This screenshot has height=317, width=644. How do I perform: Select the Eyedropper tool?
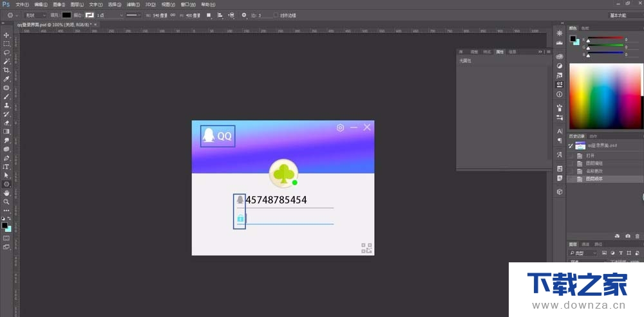click(6, 78)
